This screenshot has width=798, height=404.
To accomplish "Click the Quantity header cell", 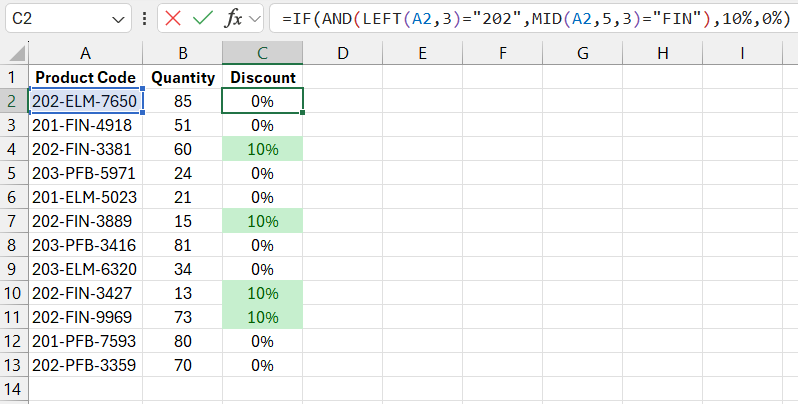I will 183,77.
